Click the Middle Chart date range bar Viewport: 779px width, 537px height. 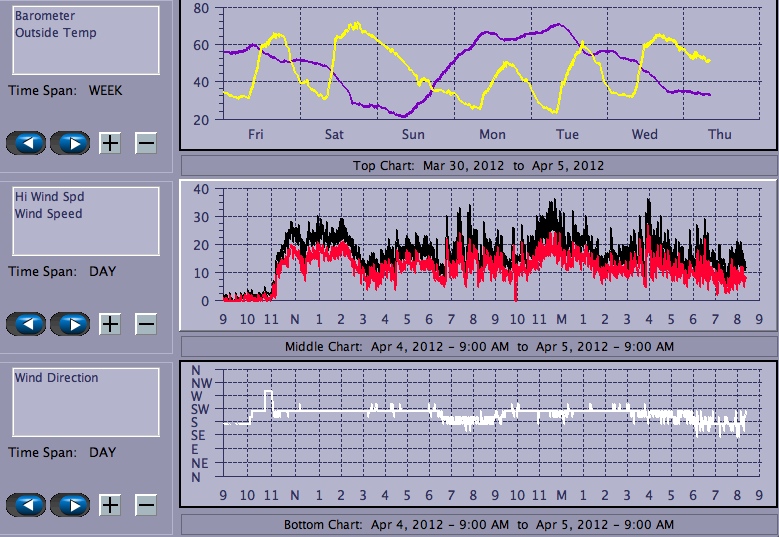click(478, 346)
